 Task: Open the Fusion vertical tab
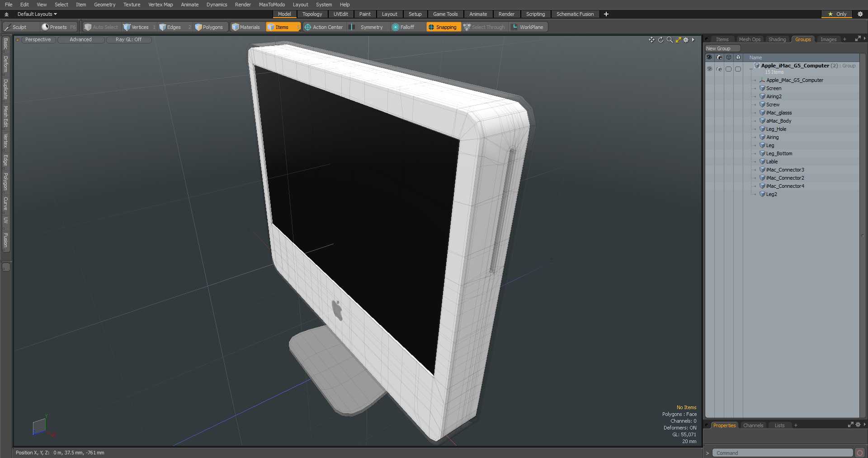[x=5, y=240]
